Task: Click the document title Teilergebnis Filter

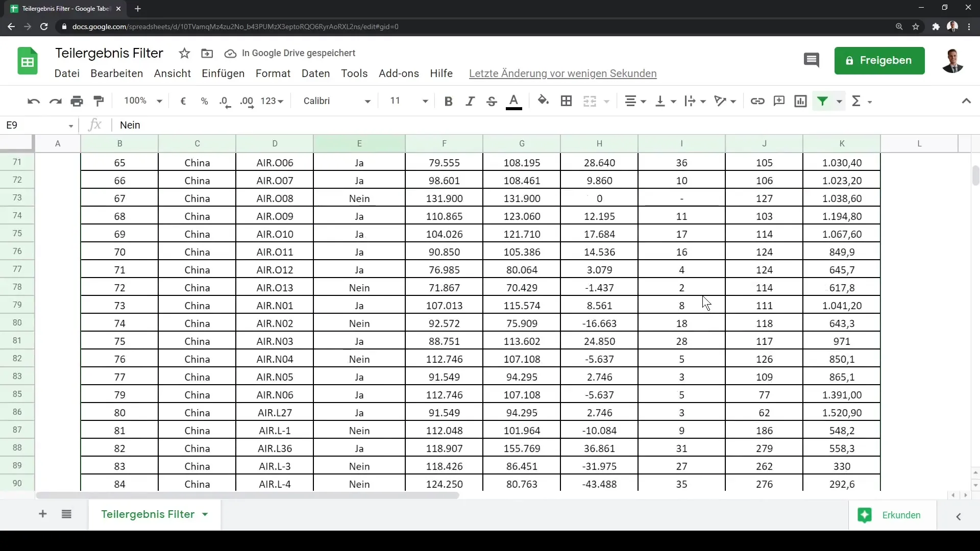Action: (109, 53)
